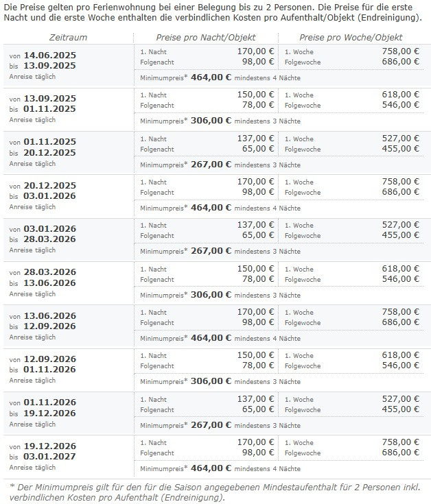
Task: Click 267,00 € minimum price for 01.11.2026 period
Action: [211, 424]
